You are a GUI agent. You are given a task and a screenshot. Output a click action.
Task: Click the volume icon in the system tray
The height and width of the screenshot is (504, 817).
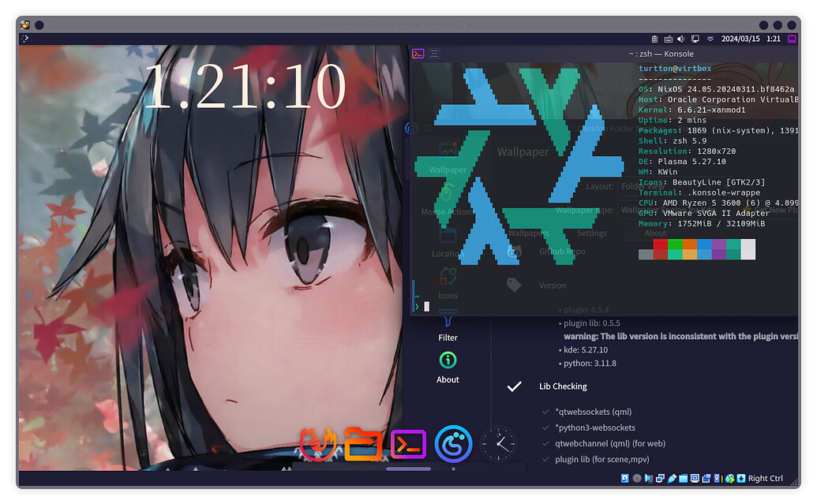tap(679, 38)
